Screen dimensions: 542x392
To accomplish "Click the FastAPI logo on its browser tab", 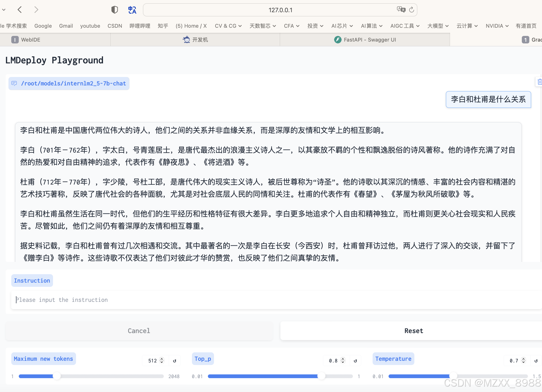I will coord(337,40).
